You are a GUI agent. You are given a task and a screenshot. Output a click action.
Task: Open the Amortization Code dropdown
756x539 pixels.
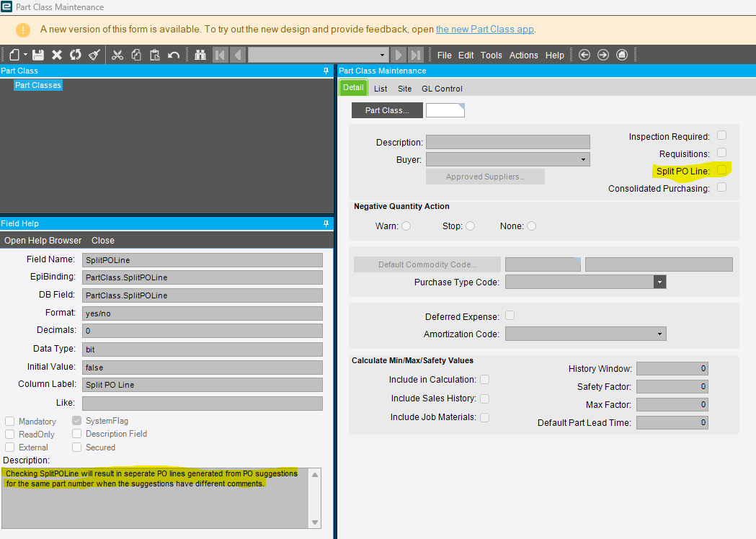(659, 334)
